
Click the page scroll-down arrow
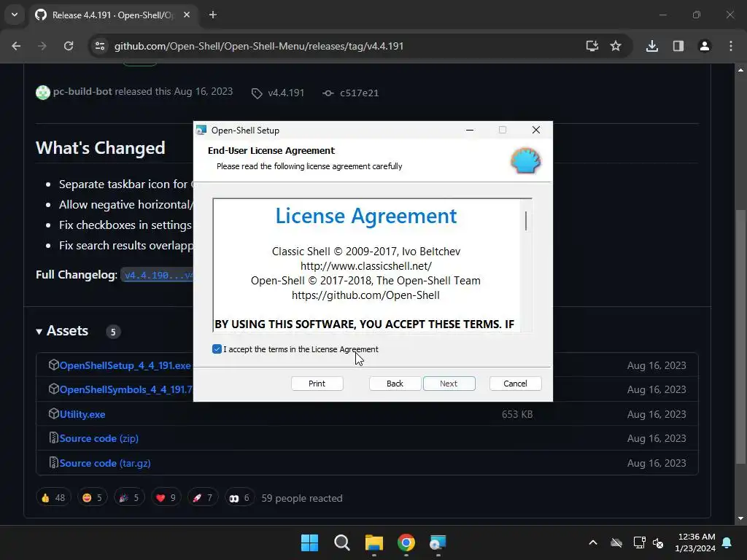coord(740,518)
